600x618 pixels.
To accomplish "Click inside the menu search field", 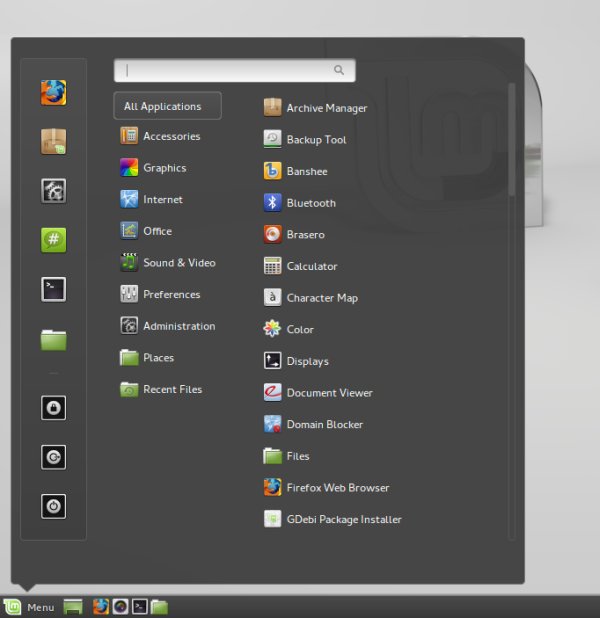I will point(230,71).
